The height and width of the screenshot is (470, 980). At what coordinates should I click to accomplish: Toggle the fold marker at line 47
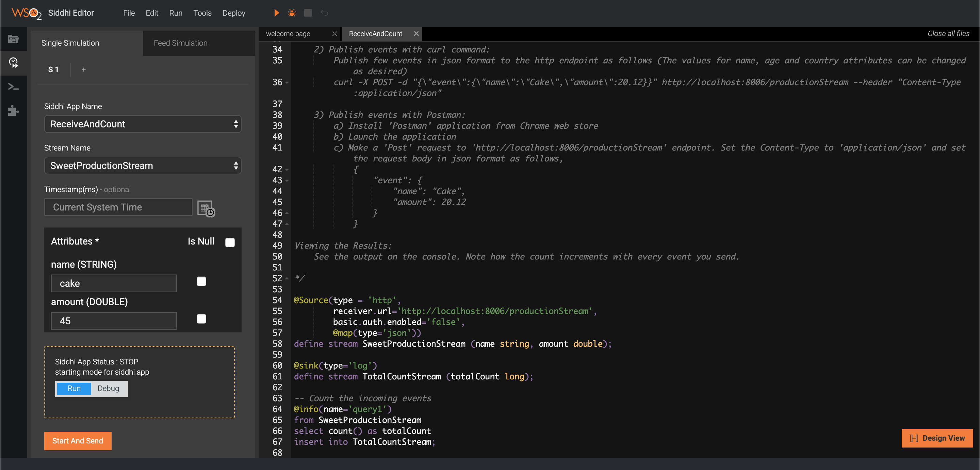pos(287,224)
